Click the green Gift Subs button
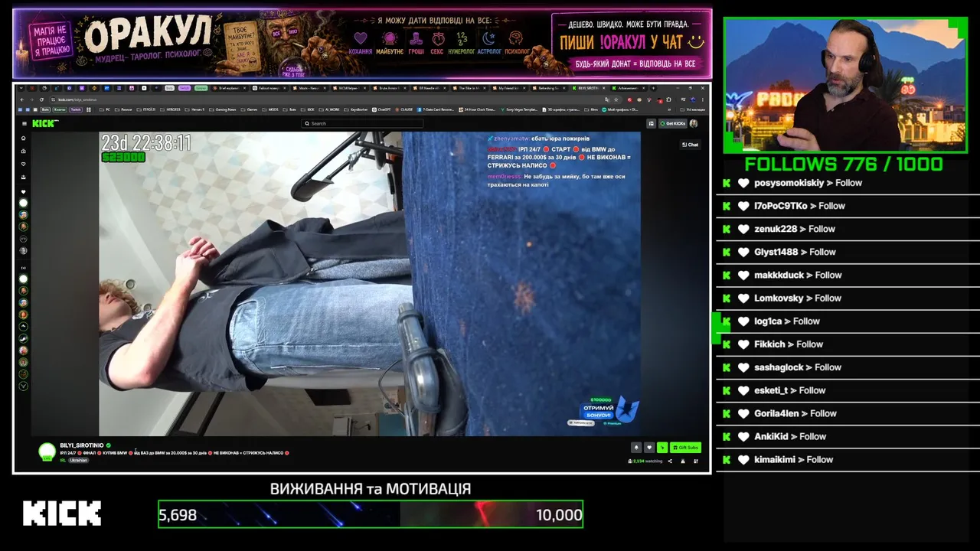The width and height of the screenshot is (980, 551). pos(685,448)
